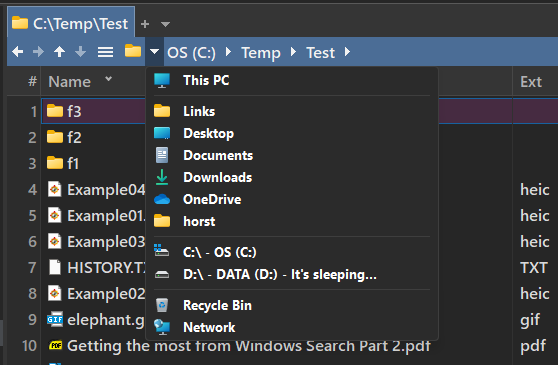Screen dimensions: 558x365
Task: Choose Desktop in the dropdown list
Action: pyautogui.click(x=292, y=133)
